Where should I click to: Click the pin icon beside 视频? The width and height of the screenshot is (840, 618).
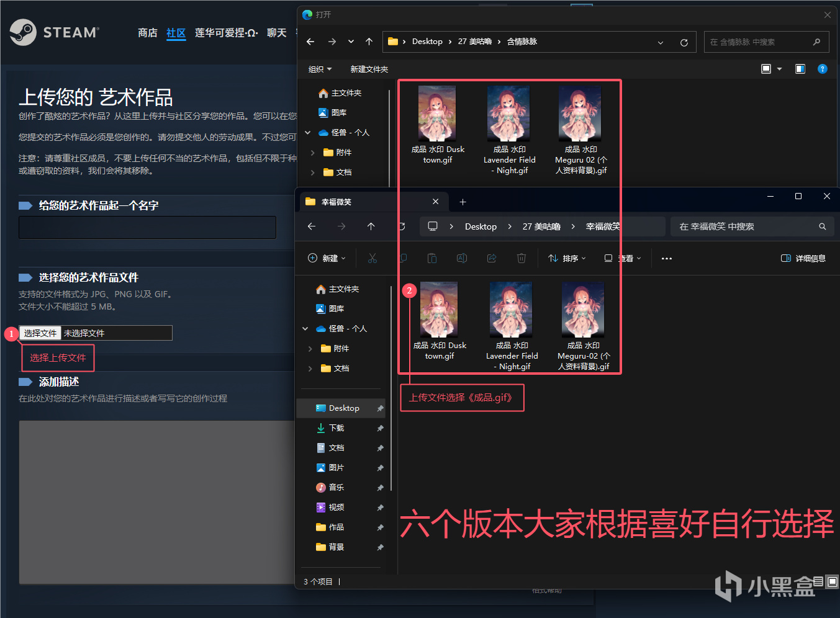click(380, 508)
